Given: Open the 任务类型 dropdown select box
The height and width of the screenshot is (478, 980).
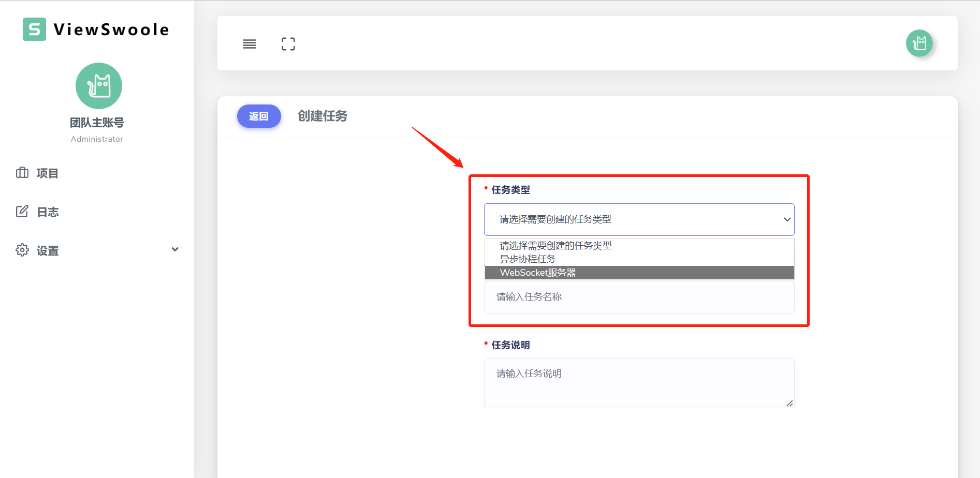Looking at the screenshot, I should 639,219.
